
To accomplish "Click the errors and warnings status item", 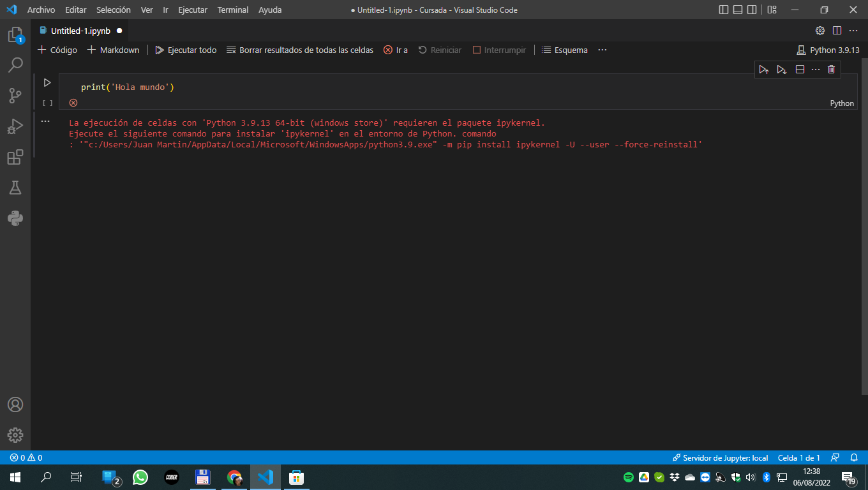I will (26, 457).
